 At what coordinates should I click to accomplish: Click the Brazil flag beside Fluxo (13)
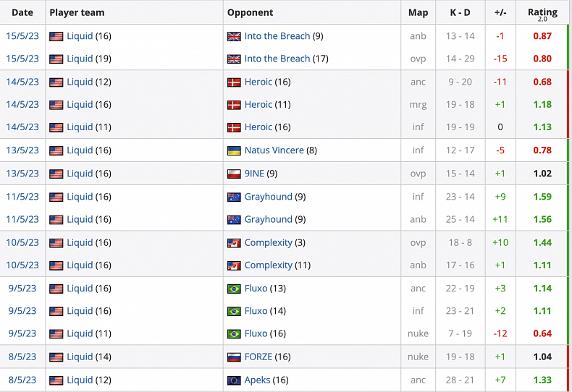pyautogui.click(x=234, y=289)
